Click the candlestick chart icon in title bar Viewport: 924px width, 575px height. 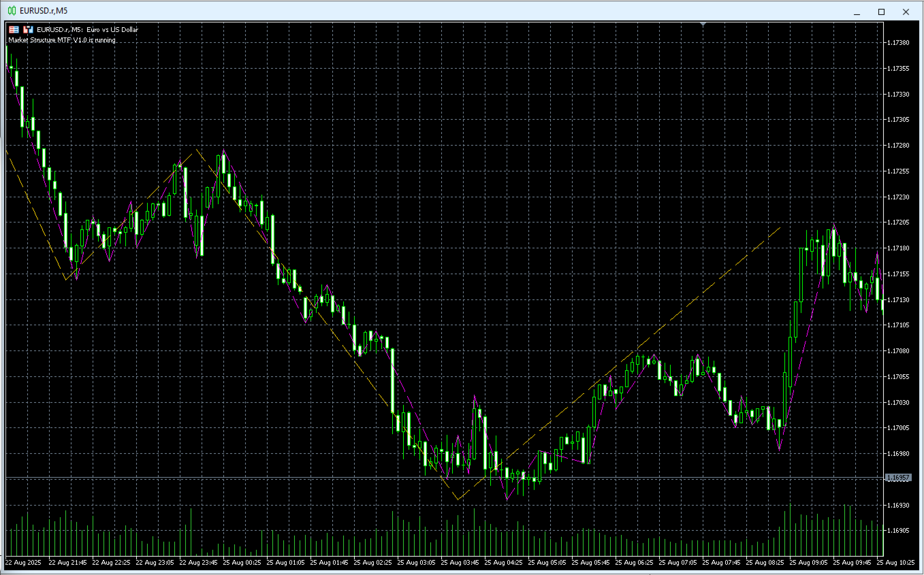[12, 11]
